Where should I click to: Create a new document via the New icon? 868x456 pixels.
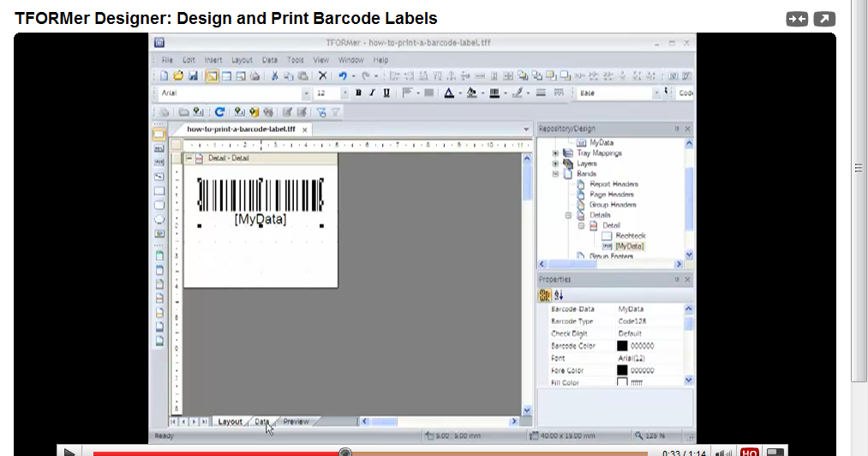point(164,76)
